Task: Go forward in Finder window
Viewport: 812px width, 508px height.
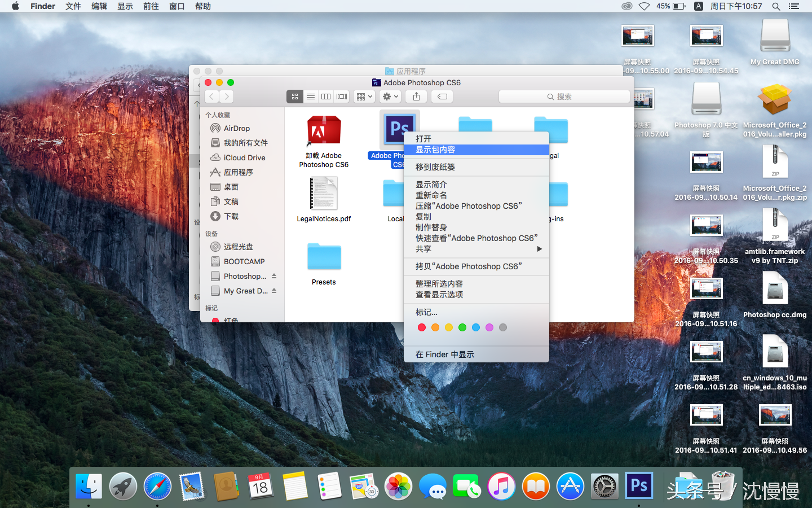Action: point(227,97)
